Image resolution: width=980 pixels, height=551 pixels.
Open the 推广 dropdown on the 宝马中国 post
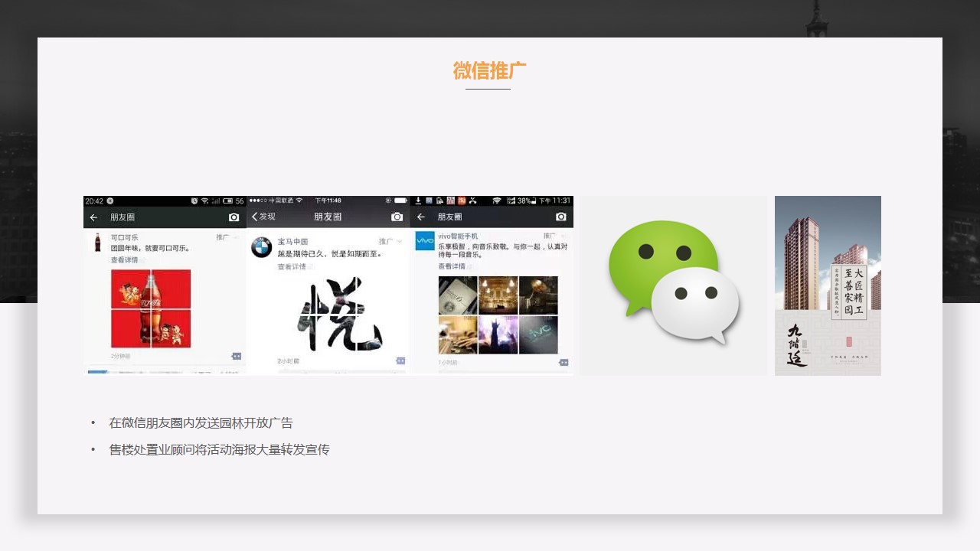[390, 241]
